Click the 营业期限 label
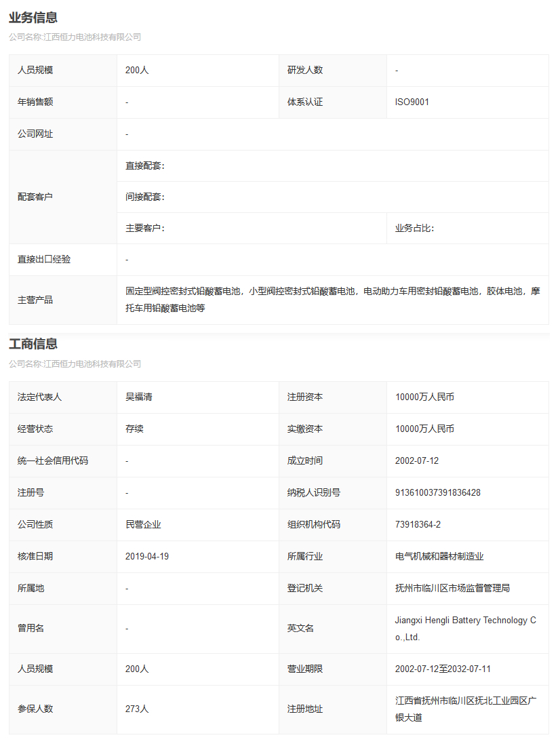Screen dimensions: 560x746 [x=305, y=669]
